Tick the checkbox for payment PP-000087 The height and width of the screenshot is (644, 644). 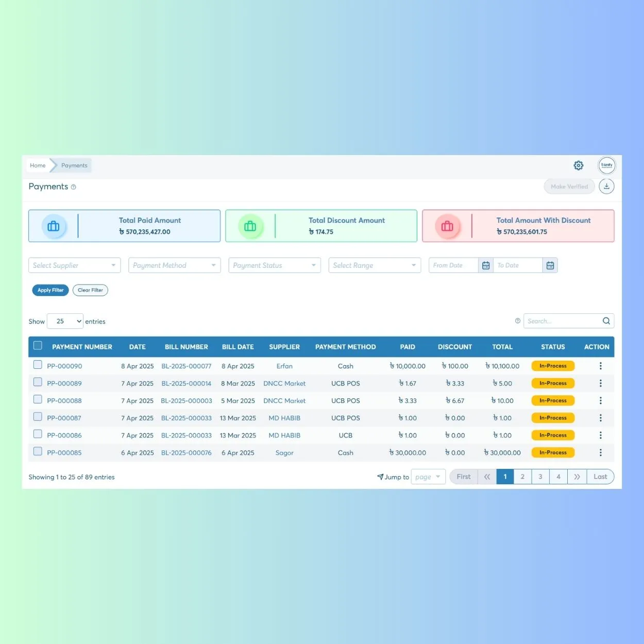point(38,416)
